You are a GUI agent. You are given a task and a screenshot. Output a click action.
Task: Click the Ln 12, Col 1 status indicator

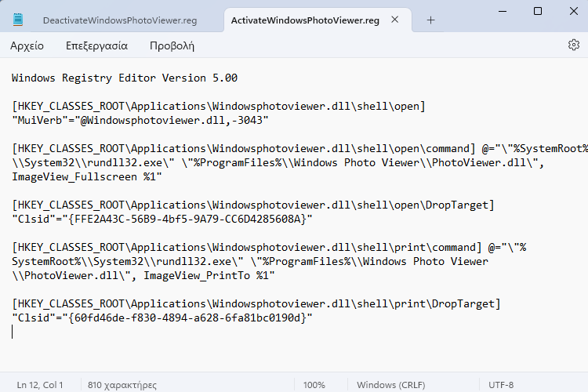[40, 385]
